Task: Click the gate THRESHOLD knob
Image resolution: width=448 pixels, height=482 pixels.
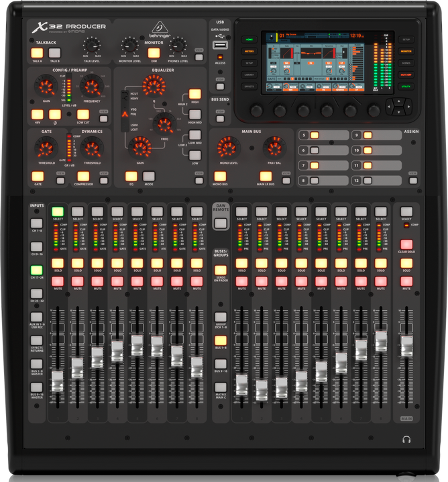Action: click(46, 148)
